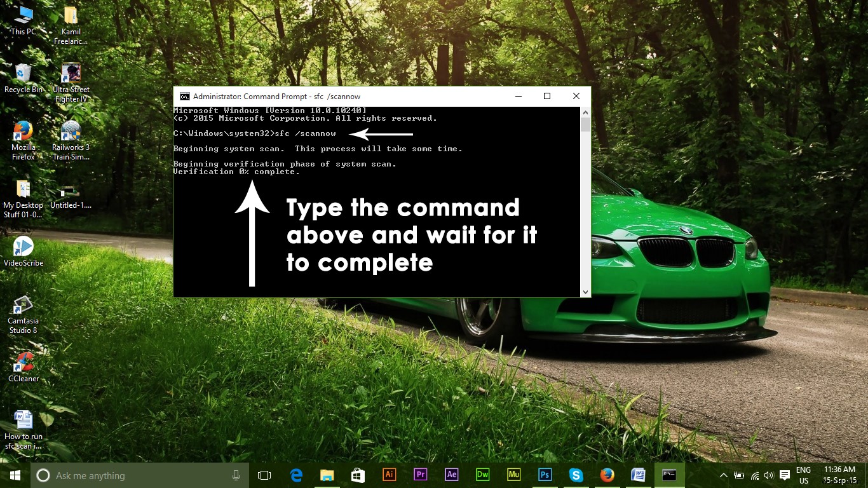This screenshot has width=868, height=488.
Task: Select the My Desktop Stuff folder
Action: point(24,199)
